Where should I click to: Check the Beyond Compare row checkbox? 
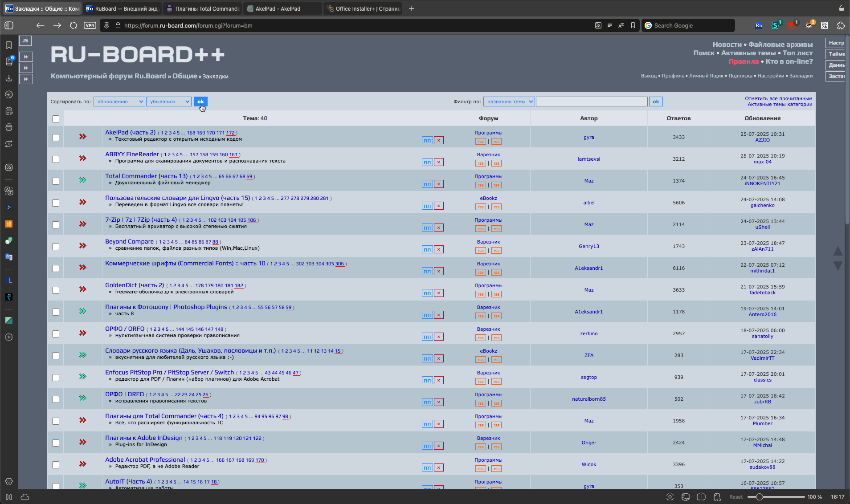click(56, 247)
